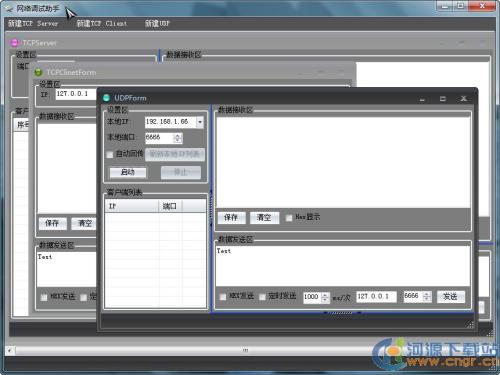This screenshot has width=500, height=375.
Task: Click inside UDPForm 数据发送区 text box
Action: 343,266
